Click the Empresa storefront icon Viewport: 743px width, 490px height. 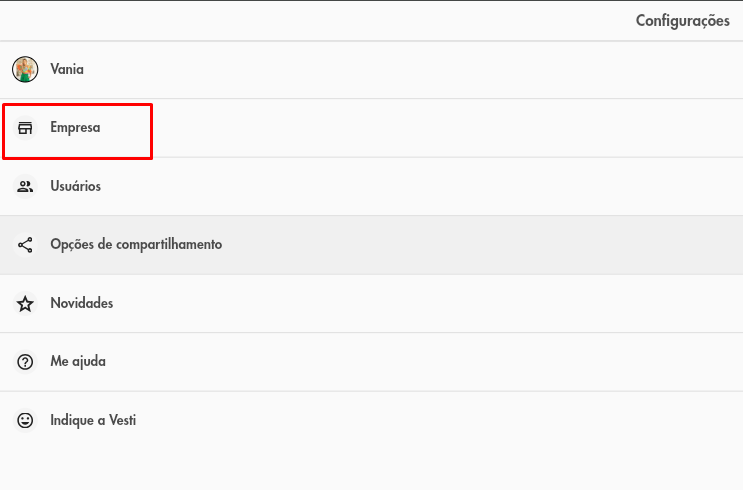(x=25, y=127)
